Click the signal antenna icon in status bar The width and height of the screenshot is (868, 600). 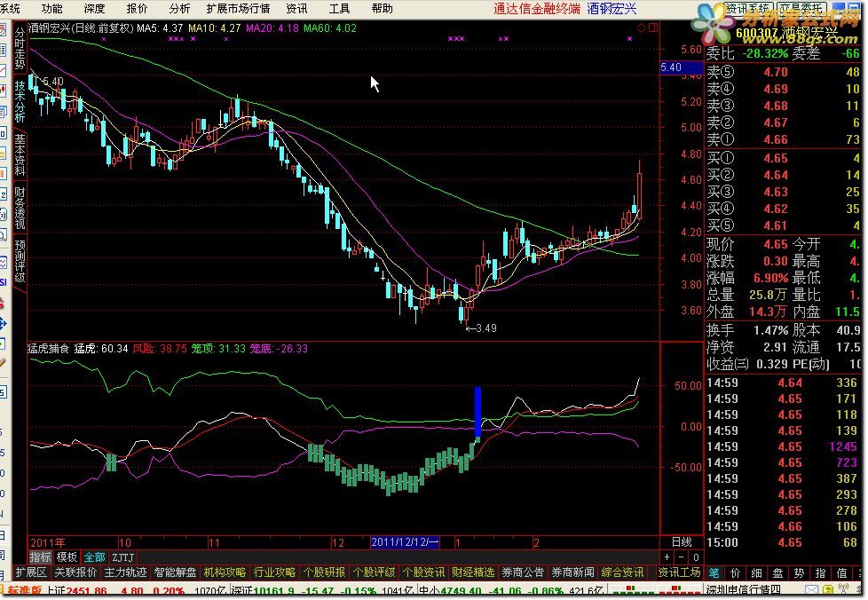point(842,590)
